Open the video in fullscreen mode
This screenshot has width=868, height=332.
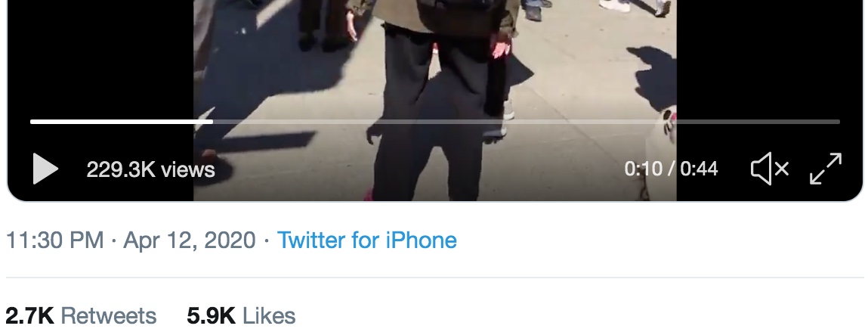click(x=826, y=169)
